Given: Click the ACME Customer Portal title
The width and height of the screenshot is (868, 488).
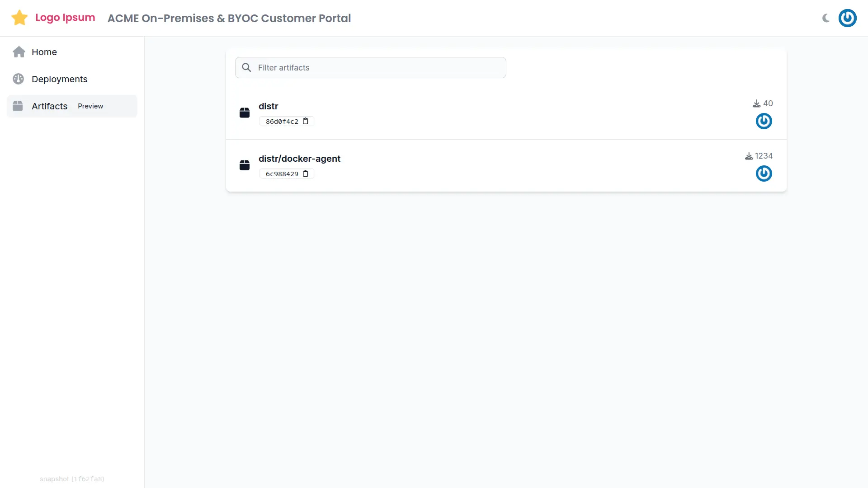Looking at the screenshot, I should click(x=229, y=18).
